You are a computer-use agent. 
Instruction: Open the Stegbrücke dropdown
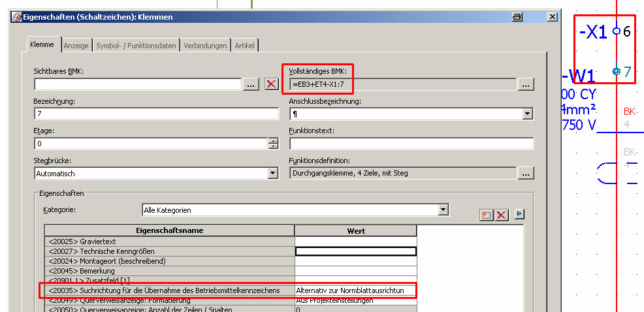pyautogui.click(x=273, y=173)
